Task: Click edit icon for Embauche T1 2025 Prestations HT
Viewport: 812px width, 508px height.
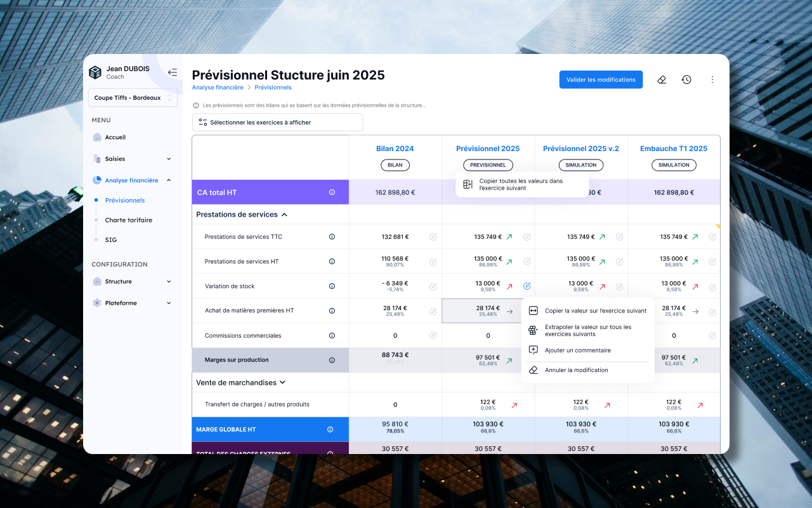Action: 712,262
